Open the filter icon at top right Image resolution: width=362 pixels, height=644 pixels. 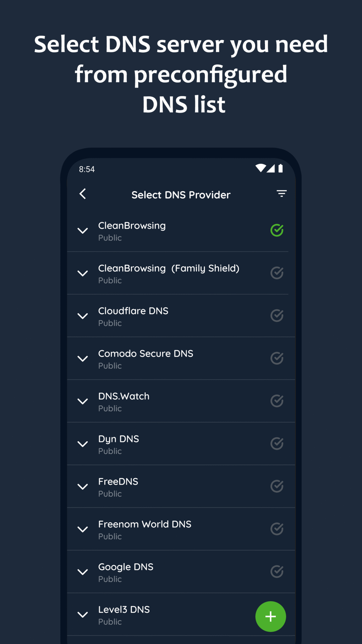point(281,194)
